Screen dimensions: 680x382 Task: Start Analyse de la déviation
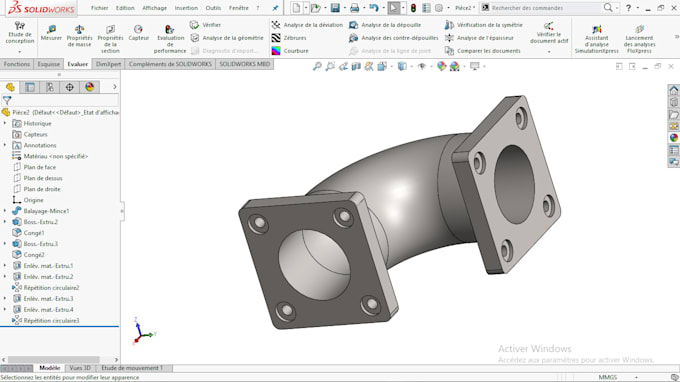307,25
